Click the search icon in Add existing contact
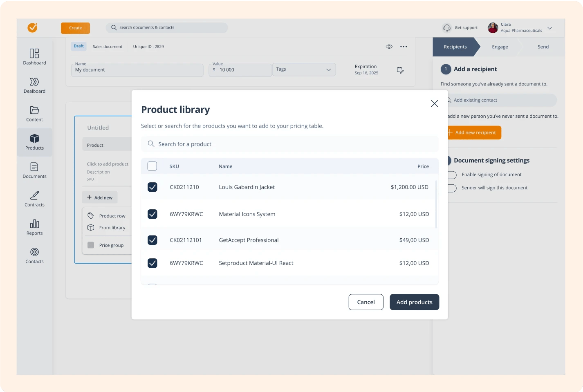Viewport: 583px width, 392px height. coord(449,100)
